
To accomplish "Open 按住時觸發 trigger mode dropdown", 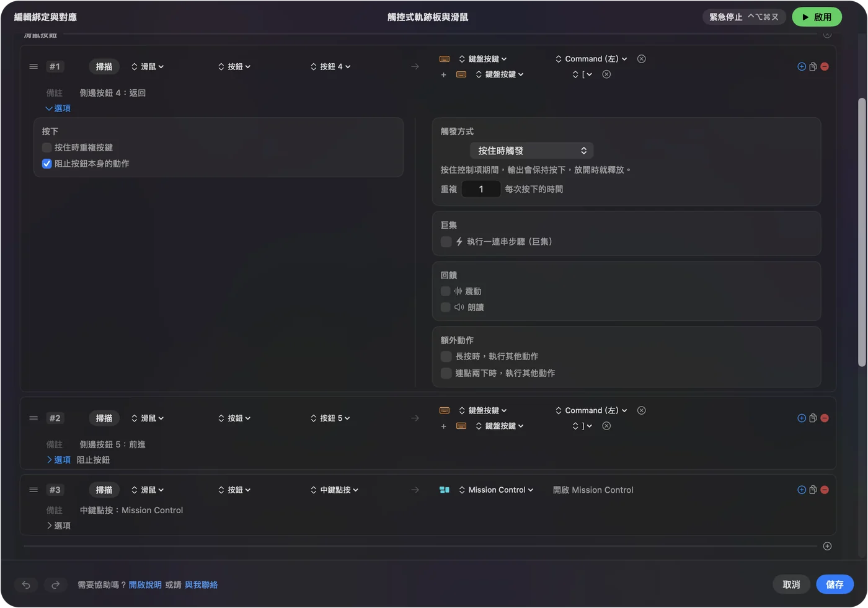I will point(532,151).
